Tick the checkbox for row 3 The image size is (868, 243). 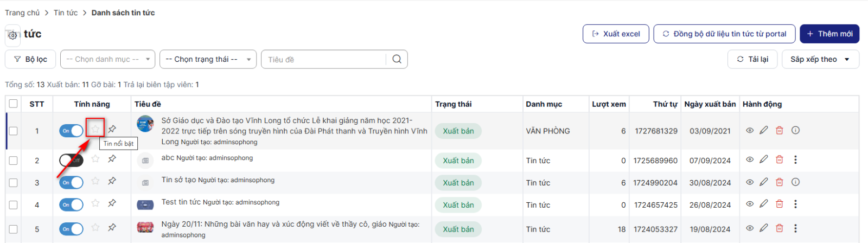14,183
